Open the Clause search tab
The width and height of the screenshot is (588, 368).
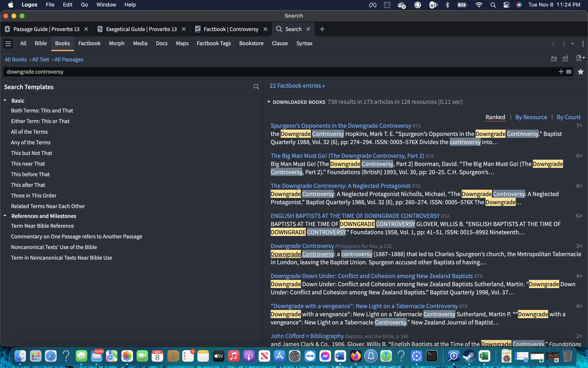coord(280,43)
